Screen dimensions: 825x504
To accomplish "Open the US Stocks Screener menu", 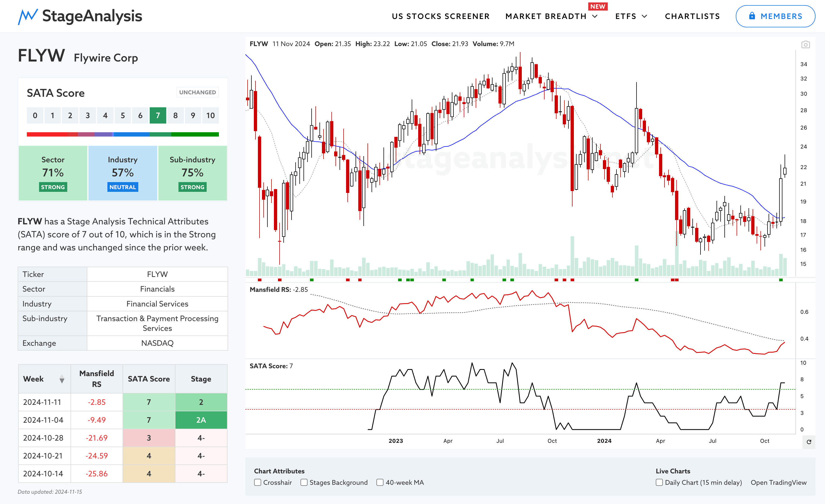I will (x=441, y=16).
